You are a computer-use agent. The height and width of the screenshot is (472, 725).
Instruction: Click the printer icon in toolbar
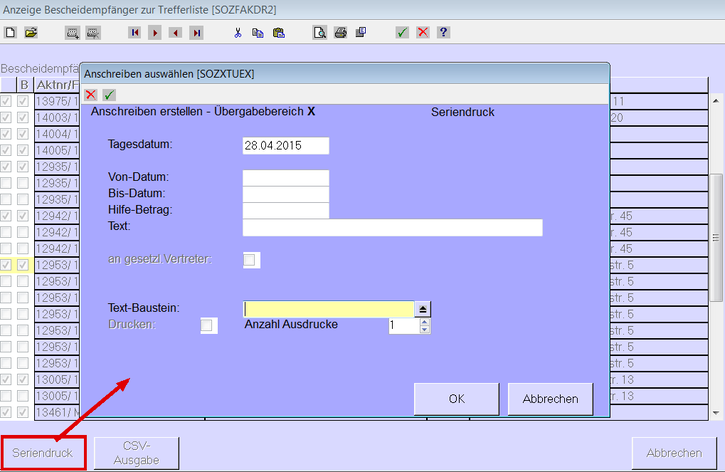(x=340, y=33)
